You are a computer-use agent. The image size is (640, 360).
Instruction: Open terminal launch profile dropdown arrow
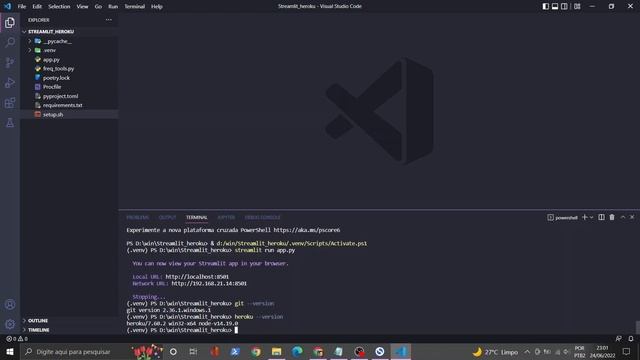point(591,218)
